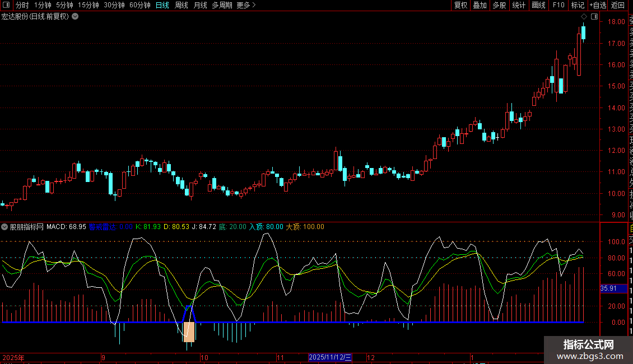
Task: Click the 返回 back button
Action: click(618, 5)
